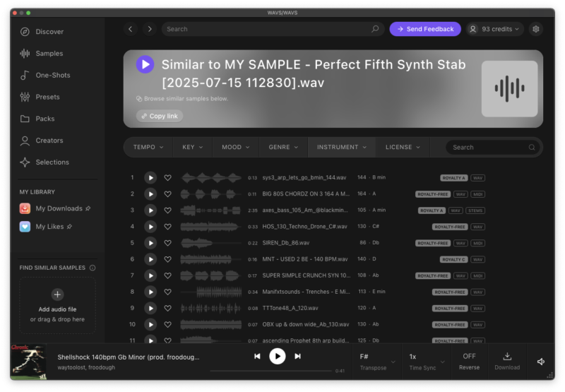565x392 pixels.
Task: Click info icon beside Find Similar Samples
Action: (93, 268)
